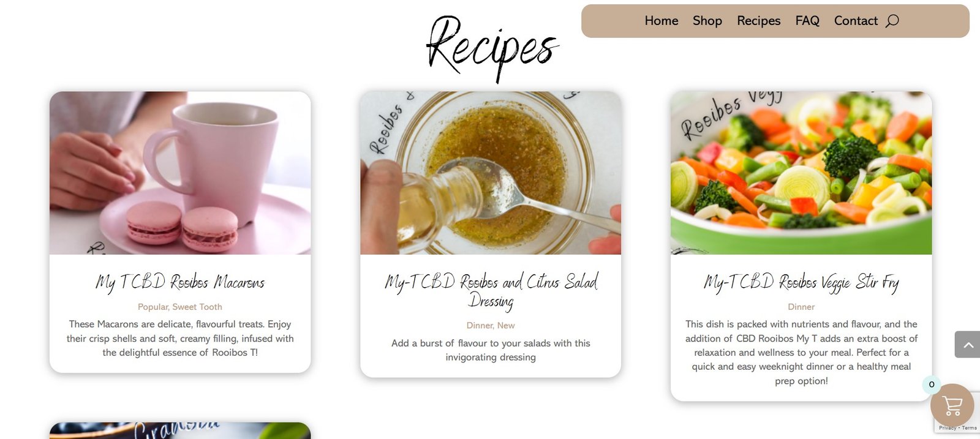The width and height of the screenshot is (980, 439).
Task: Select the Recipes menu item
Action: coord(758,21)
